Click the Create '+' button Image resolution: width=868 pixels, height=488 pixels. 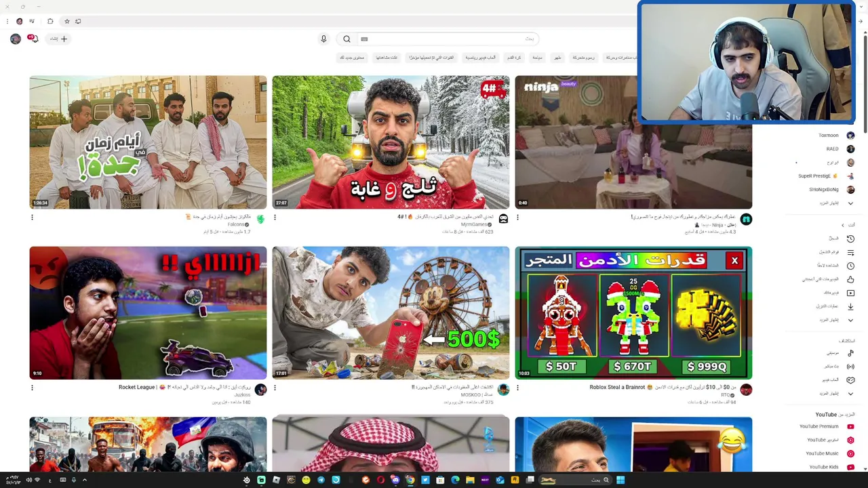coord(59,39)
